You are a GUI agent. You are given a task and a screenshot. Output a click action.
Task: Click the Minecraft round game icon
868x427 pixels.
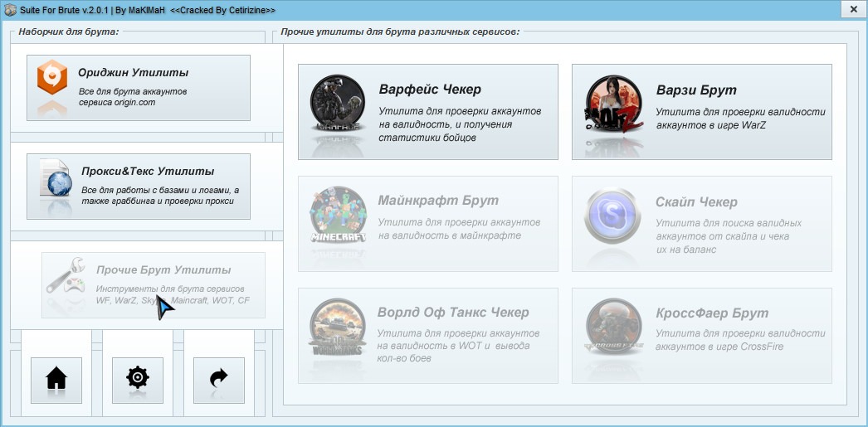(339, 215)
